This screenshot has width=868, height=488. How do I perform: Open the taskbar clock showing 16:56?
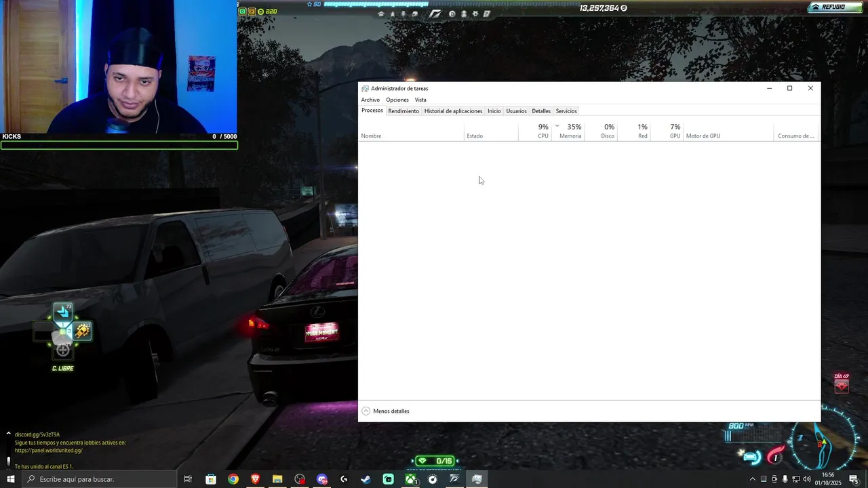[x=828, y=479]
